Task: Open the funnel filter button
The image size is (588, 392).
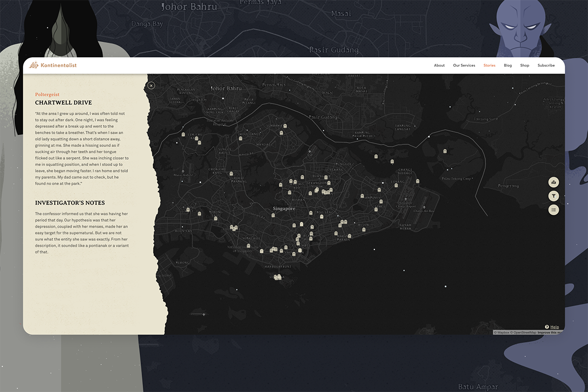Action: 554,196
